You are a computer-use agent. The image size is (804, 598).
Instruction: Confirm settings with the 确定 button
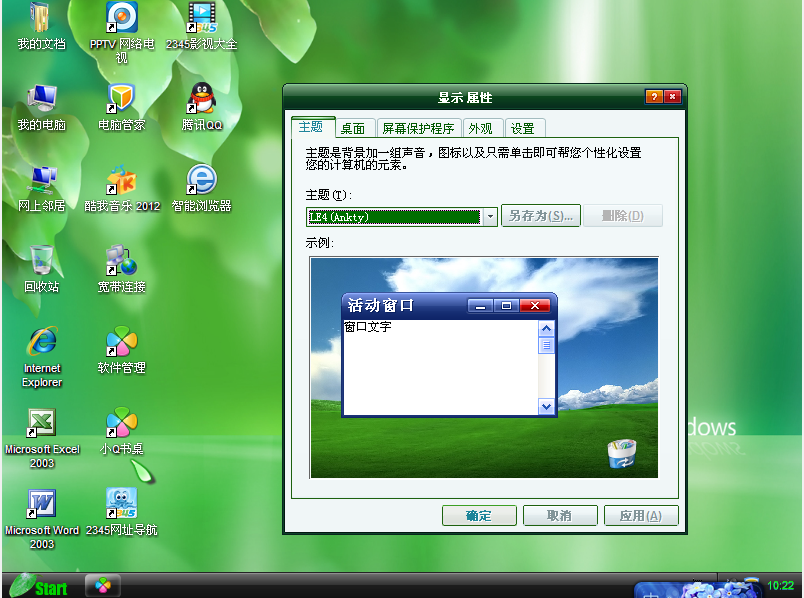pyautogui.click(x=479, y=515)
